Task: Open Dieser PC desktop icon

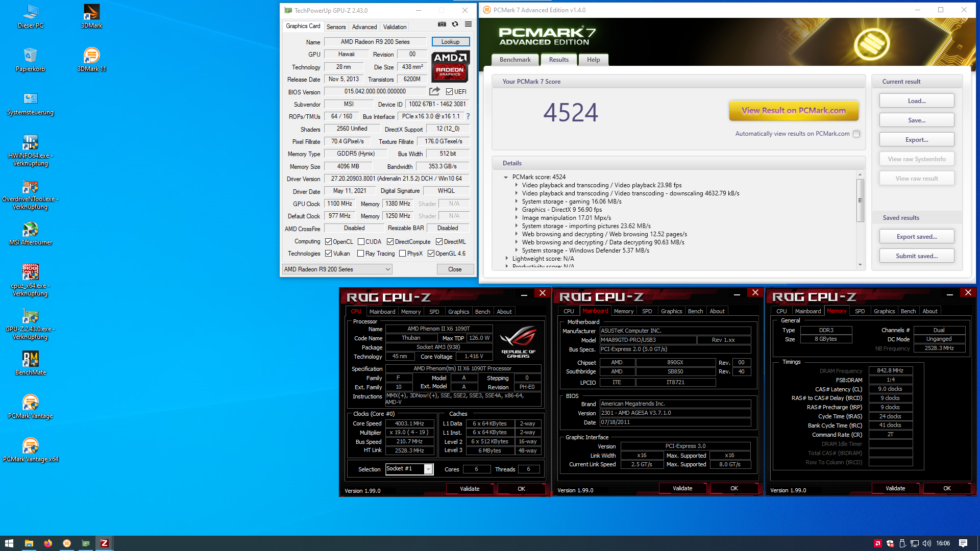Action: [31, 16]
